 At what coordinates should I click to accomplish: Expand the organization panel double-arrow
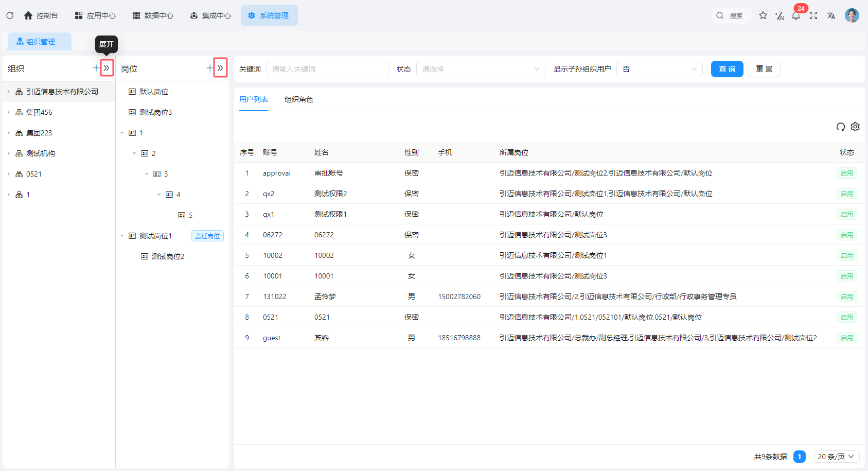[x=107, y=68]
